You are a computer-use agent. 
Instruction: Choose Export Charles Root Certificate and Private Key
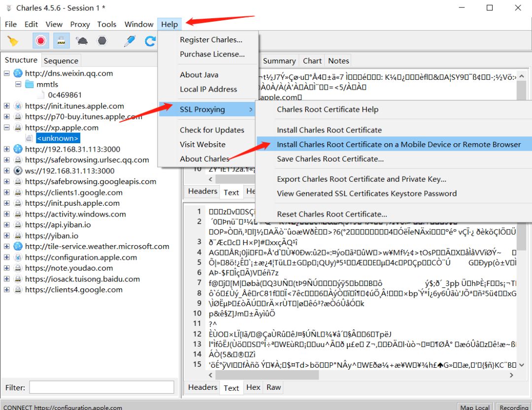click(362, 179)
